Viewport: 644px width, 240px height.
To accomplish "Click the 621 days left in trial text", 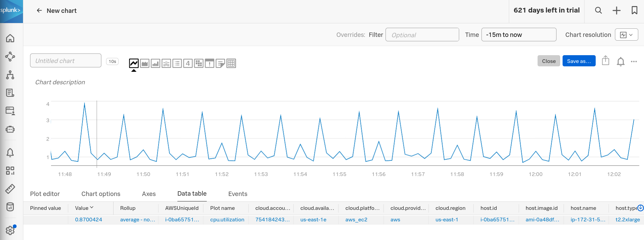I will click(547, 10).
